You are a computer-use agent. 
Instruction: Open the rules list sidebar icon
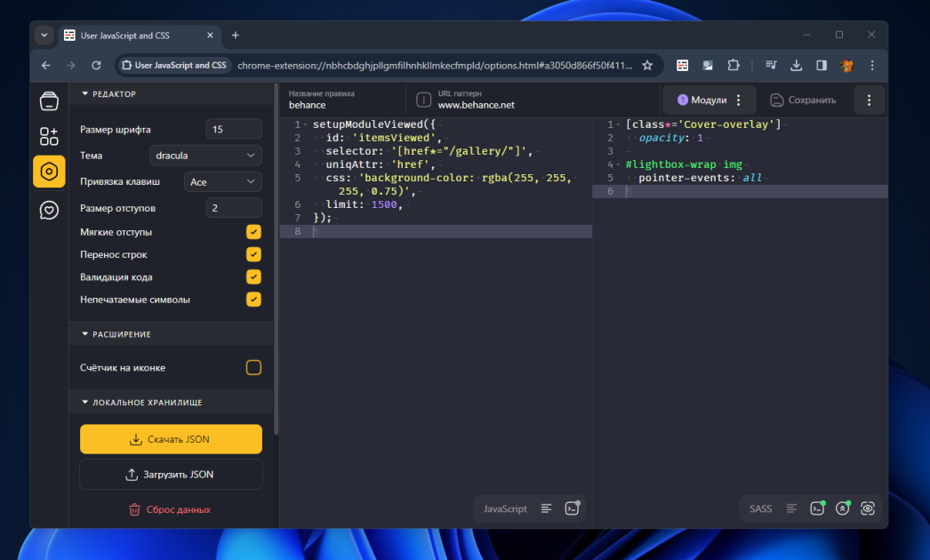(49, 101)
